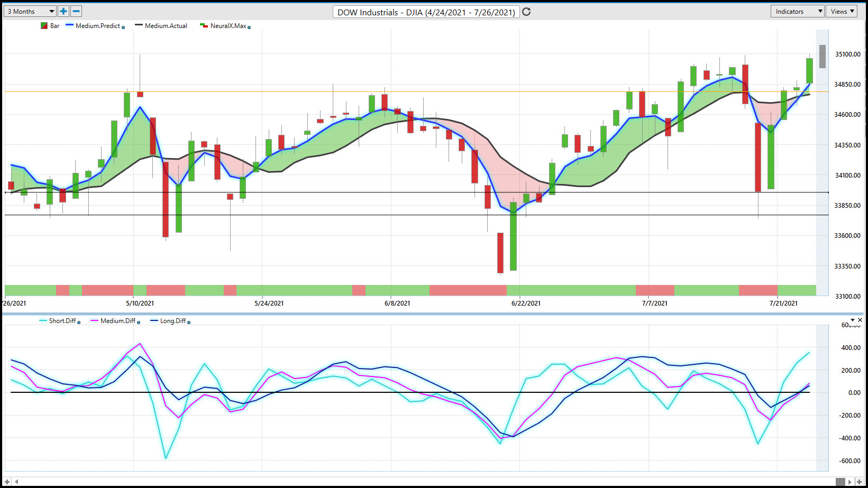
Task: Click the 400.00 label on lower axis
Action: coord(851,348)
